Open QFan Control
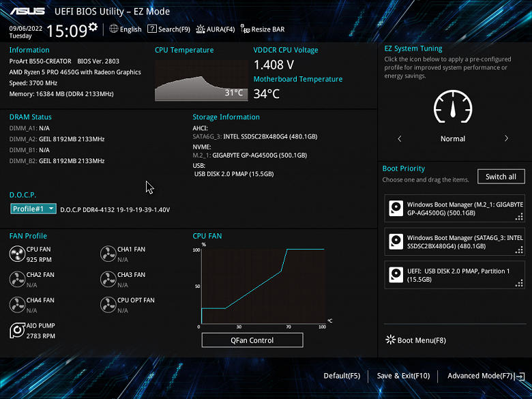 click(252, 340)
